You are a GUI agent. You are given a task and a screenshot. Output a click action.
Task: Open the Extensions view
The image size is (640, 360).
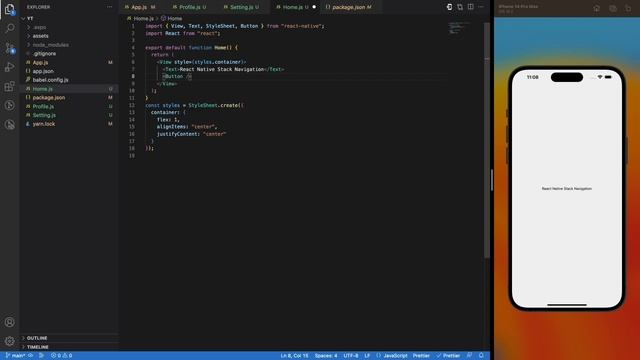pyautogui.click(x=9, y=86)
